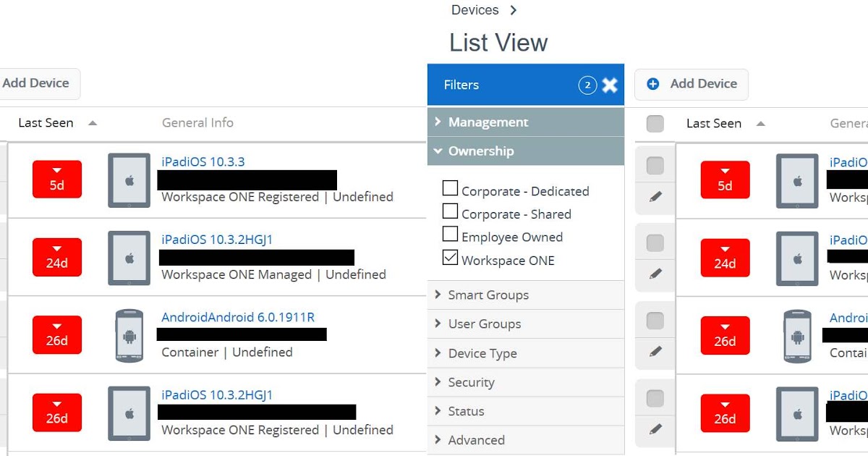This screenshot has height=456, width=868.
Task: Click 'Container | Undefined' text
Action: (x=227, y=352)
